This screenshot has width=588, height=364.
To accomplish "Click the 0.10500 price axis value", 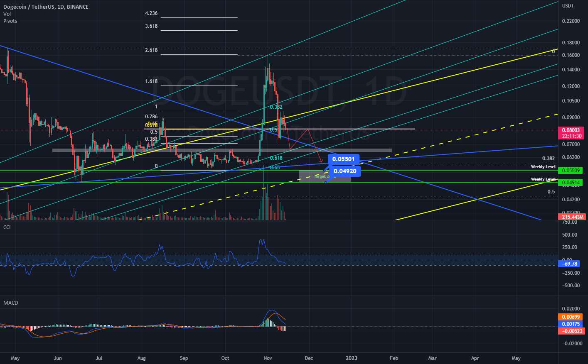I will pos(571,101).
